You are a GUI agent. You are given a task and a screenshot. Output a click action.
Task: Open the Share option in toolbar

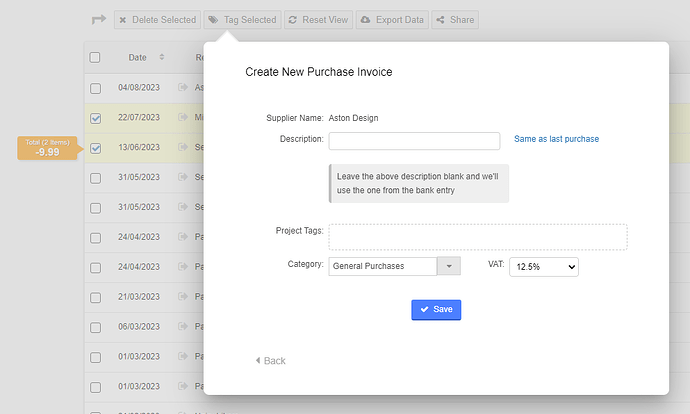454,20
